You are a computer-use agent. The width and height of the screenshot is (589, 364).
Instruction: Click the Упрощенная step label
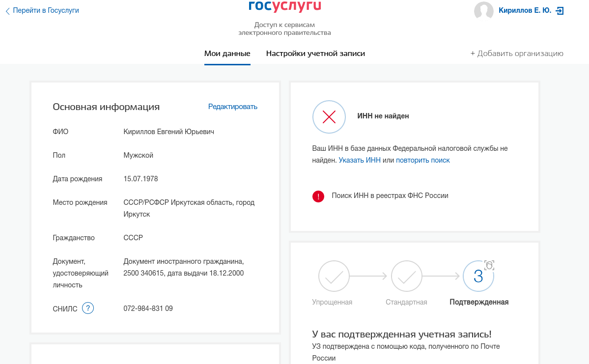pyautogui.click(x=332, y=302)
